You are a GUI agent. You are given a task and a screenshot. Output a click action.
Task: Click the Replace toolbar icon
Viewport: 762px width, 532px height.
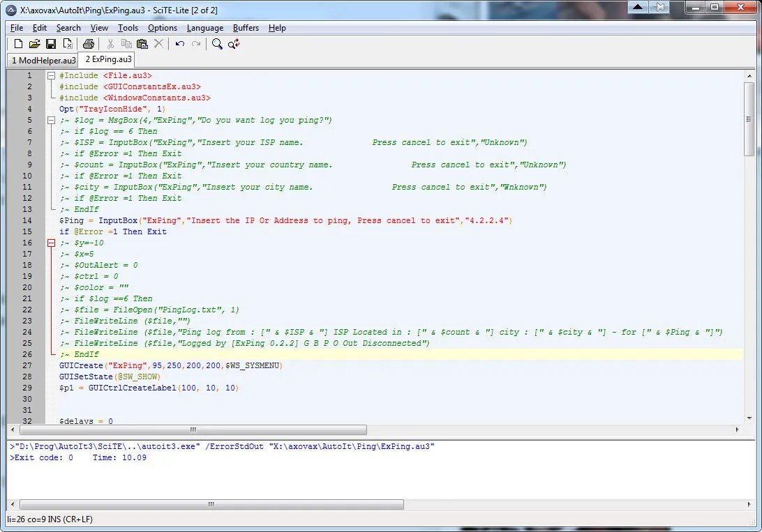(x=234, y=44)
